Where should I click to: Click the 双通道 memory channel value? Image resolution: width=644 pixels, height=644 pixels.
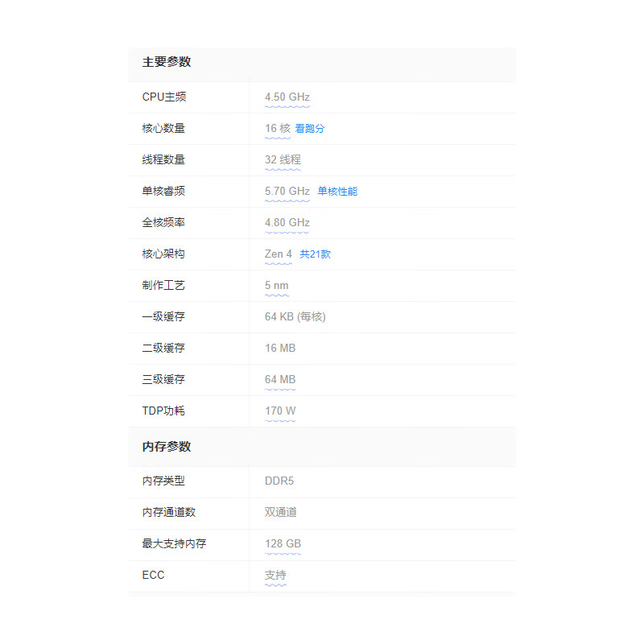pos(281,512)
